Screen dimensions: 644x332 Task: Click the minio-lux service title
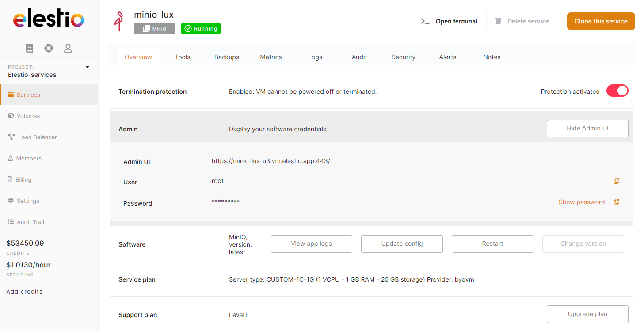154,15
